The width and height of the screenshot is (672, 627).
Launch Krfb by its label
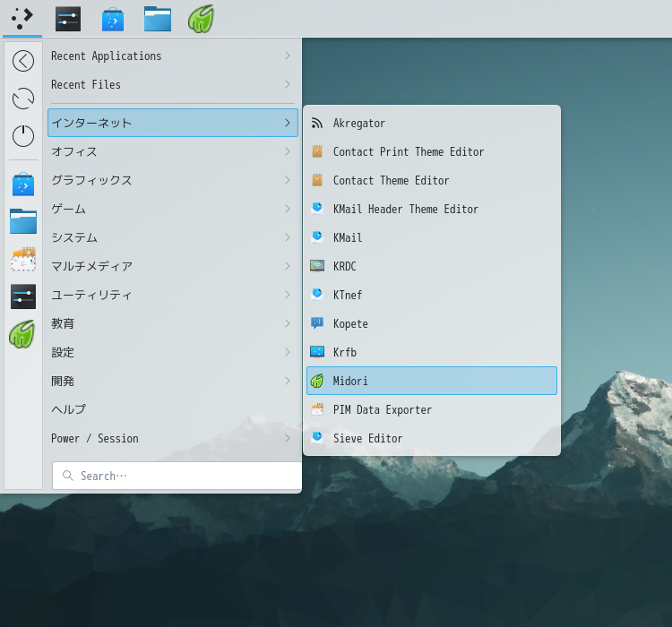pyautogui.click(x=345, y=352)
